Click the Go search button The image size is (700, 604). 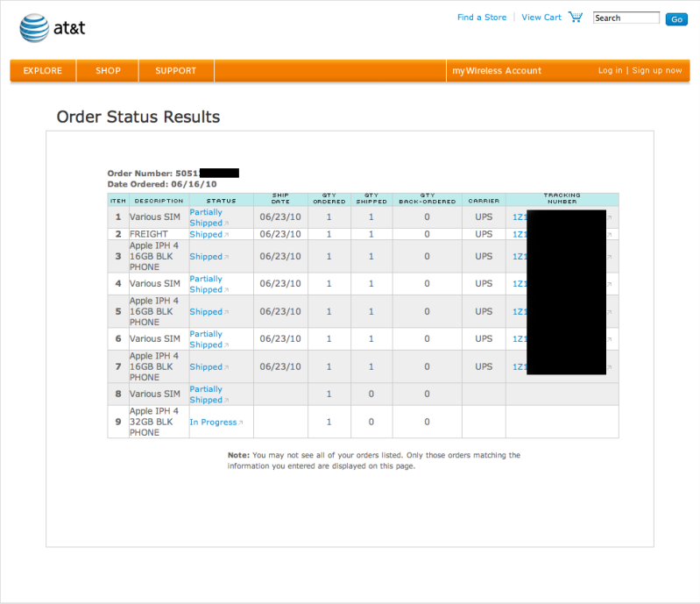click(x=676, y=18)
